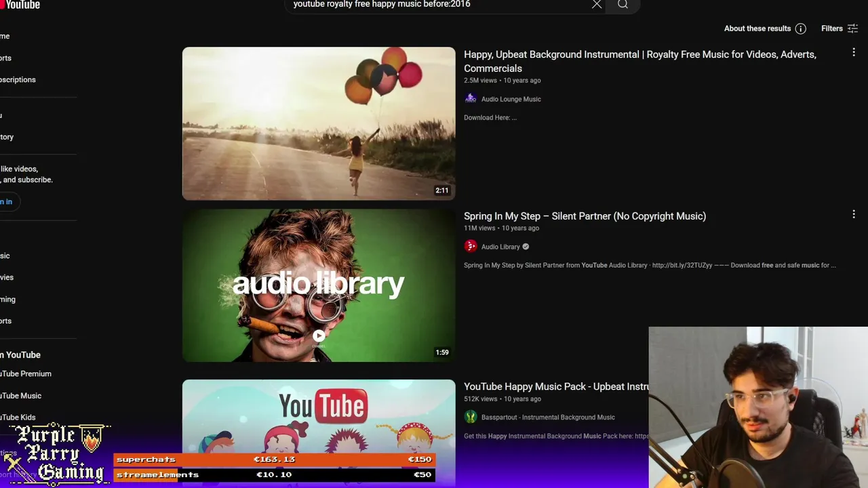Open more options for Spring In My Step video
The height and width of the screenshot is (488, 868).
point(854,214)
